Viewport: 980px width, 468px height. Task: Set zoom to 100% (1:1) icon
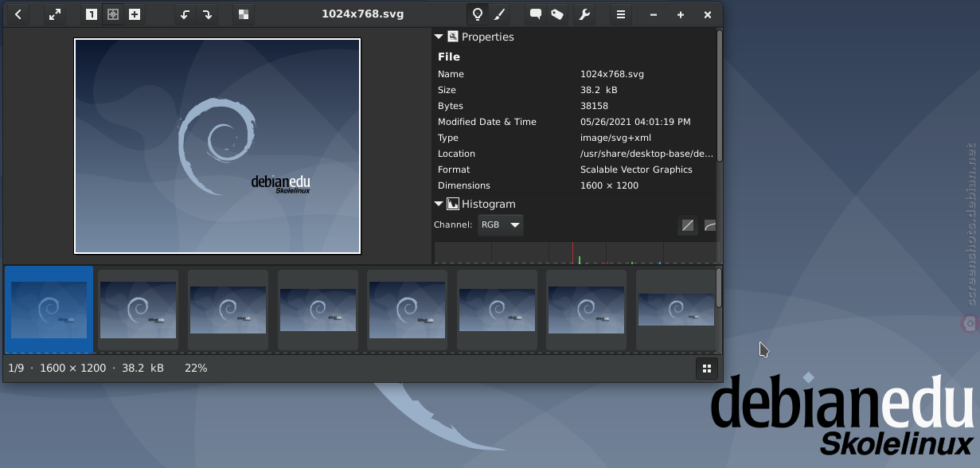click(92, 14)
